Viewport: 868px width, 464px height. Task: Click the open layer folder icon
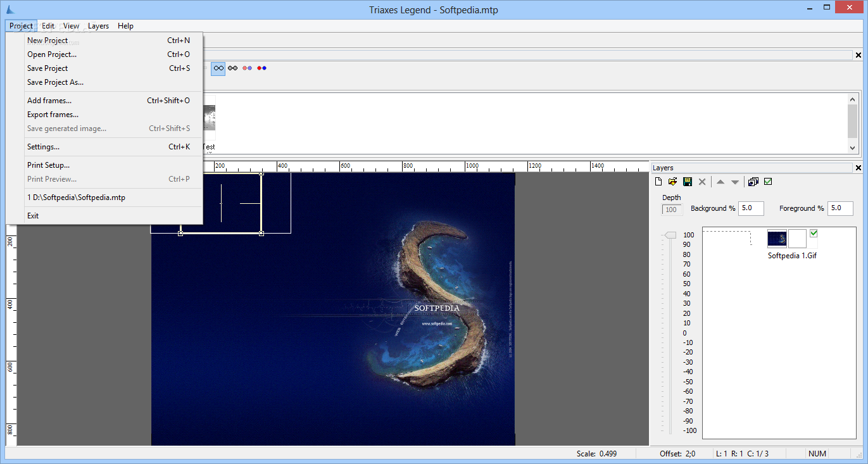click(673, 182)
